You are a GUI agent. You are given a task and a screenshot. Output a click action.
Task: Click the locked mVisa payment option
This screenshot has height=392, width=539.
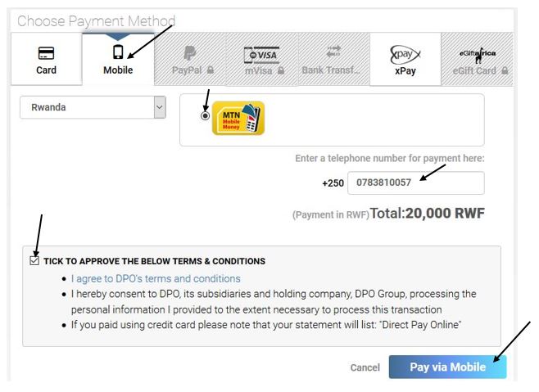tap(262, 60)
